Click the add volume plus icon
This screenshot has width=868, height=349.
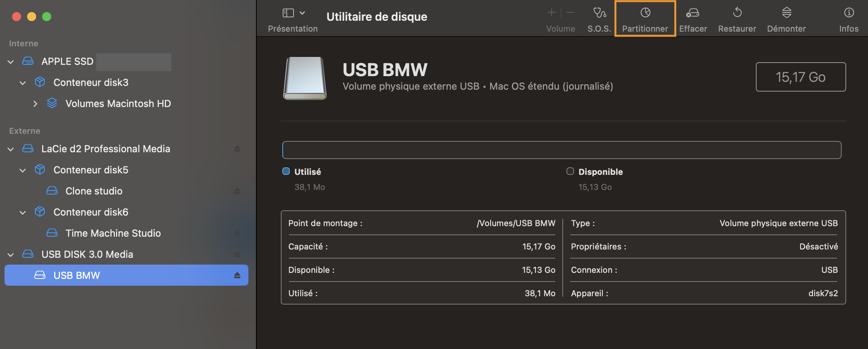pyautogui.click(x=551, y=13)
